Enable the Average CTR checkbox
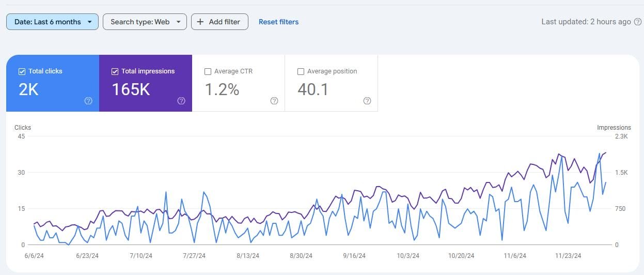 [x=208, y=71]
